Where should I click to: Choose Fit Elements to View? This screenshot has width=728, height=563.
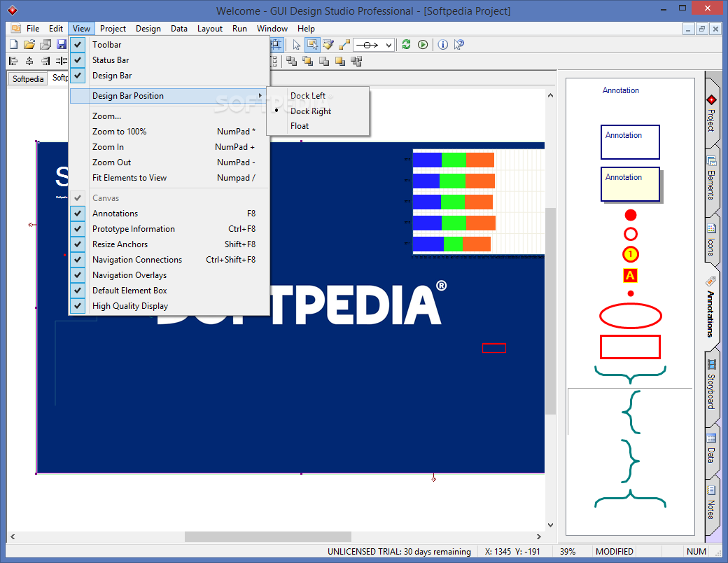(169, 177)
